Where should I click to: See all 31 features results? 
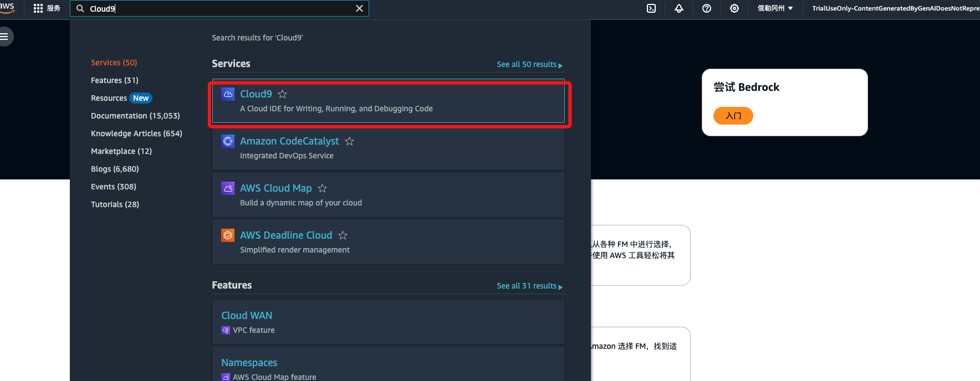point(529,286)
